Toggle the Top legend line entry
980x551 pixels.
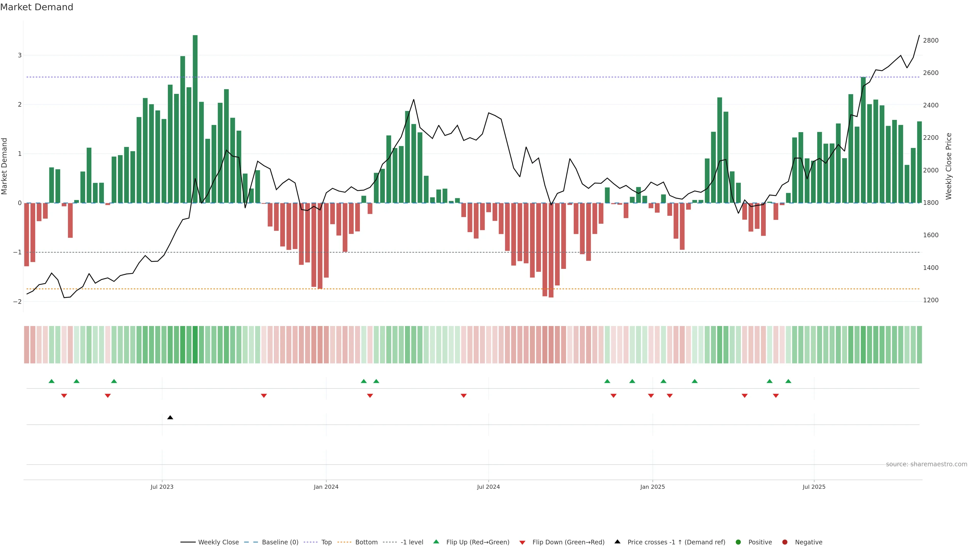click(x=326, y=542)
